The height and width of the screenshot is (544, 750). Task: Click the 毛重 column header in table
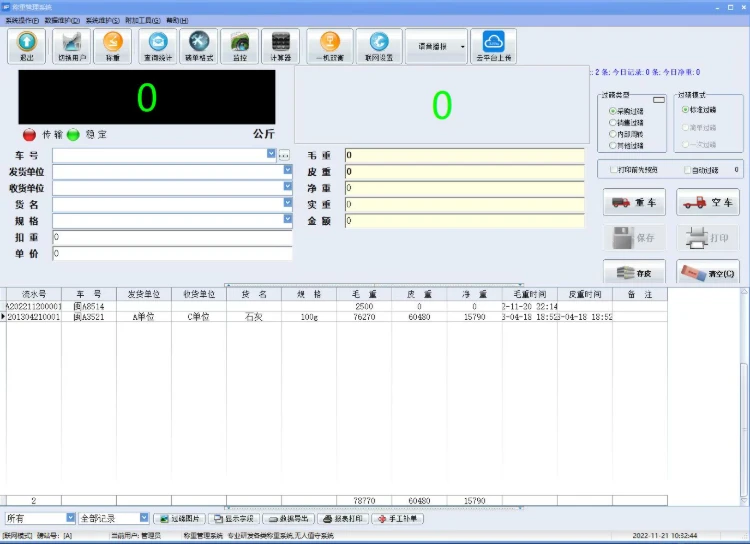pos(364,294)
